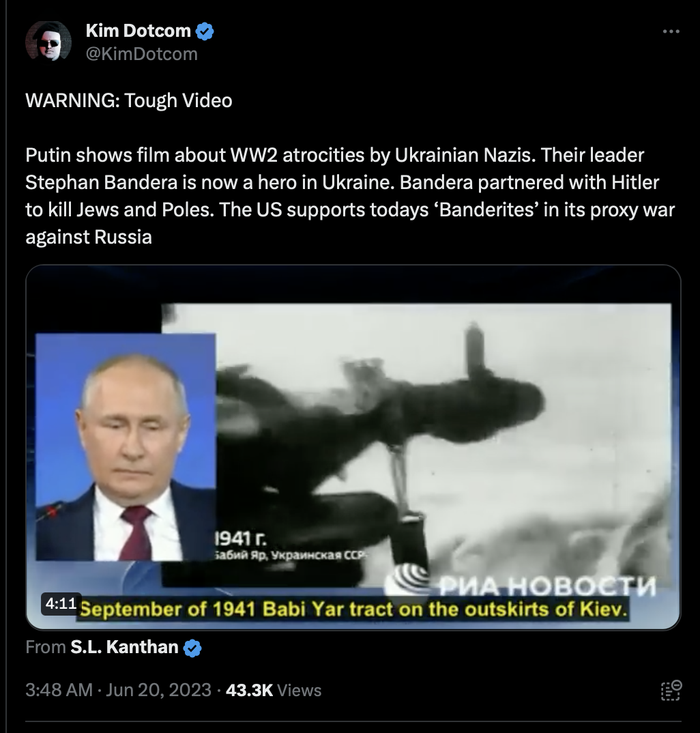Click Kim Dotcom's profile avatar
This screenshot has height=733, width=700.
click(x=48, y=41)
